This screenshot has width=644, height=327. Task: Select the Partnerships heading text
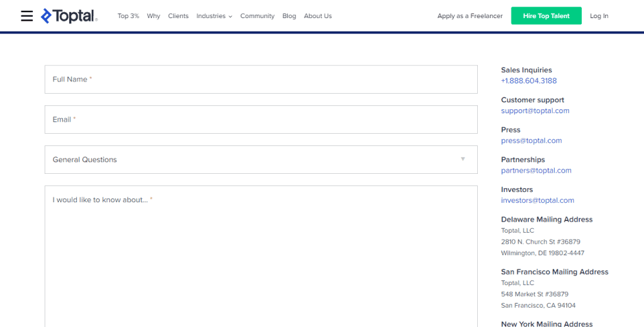tap(523, 160)
